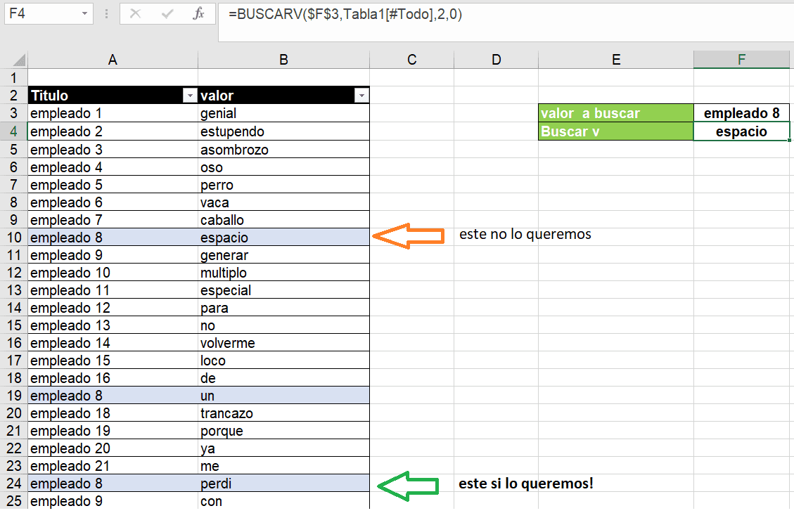The height and width of the screenshot is (532, 794).
Task: Select cell containing 'loco'
Action: (x=283, y=361)
